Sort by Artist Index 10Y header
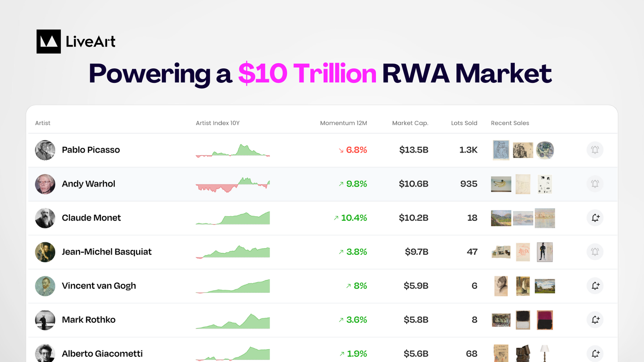The image size is (644, 362). 218,123
